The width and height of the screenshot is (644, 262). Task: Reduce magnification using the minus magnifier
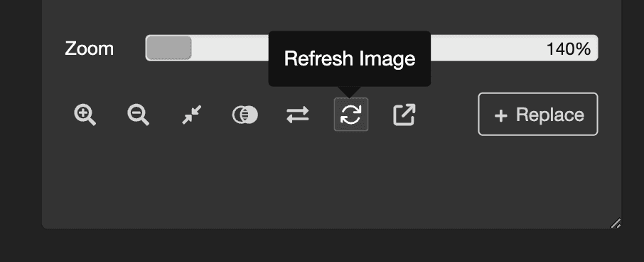point(138,115)
